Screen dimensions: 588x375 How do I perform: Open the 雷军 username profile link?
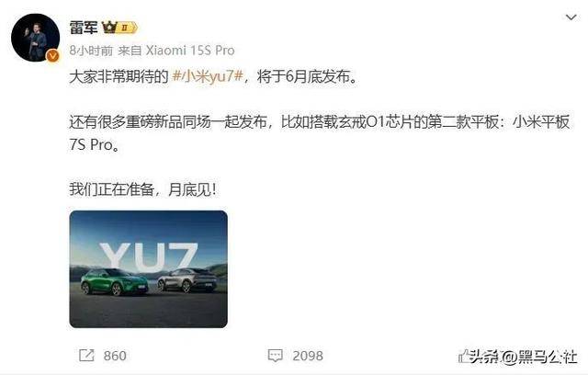(84, 28)
